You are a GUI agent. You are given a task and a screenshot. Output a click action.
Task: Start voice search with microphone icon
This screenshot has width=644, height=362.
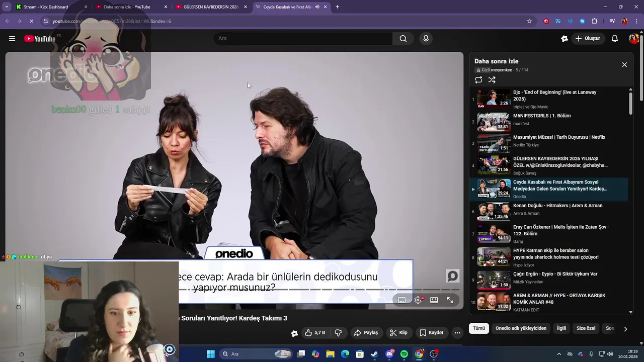(x=426, y=39)
